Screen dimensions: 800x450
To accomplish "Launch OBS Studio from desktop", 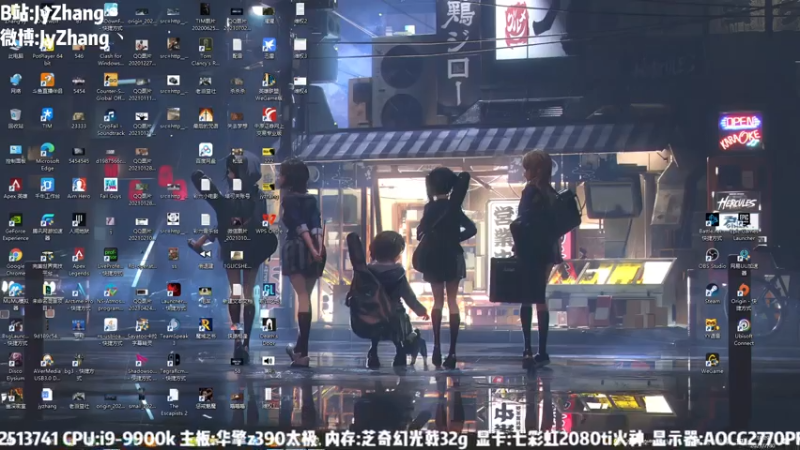I will coord(712,258).
